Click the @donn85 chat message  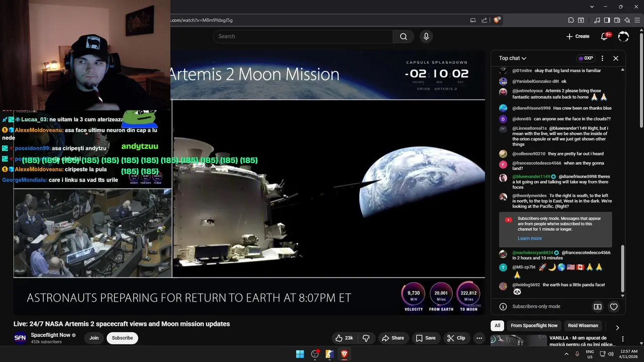[561, 119]
